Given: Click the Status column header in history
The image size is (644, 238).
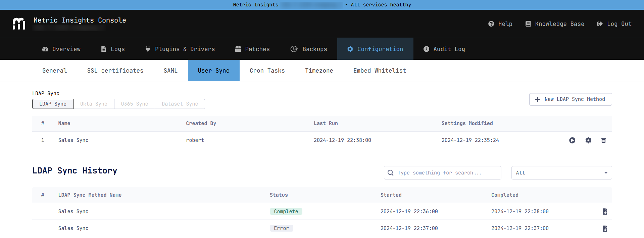Looking at the screenshot, I should [279, 195].
